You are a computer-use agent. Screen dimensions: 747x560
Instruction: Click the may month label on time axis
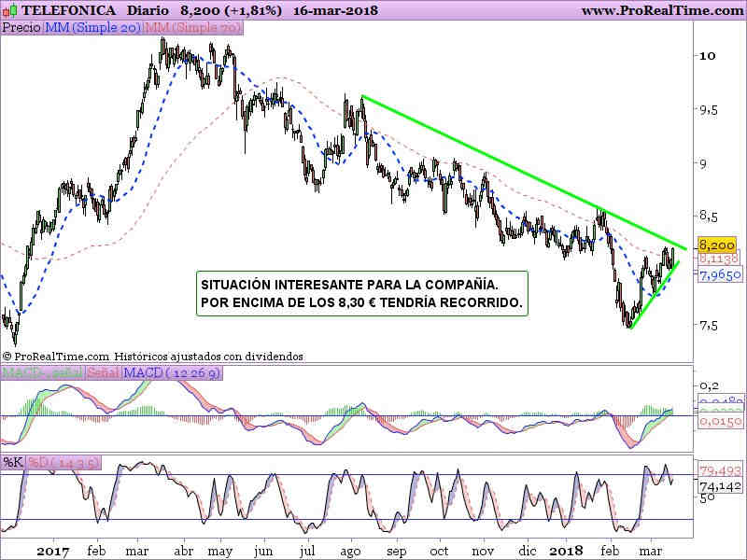coord(220,552)
